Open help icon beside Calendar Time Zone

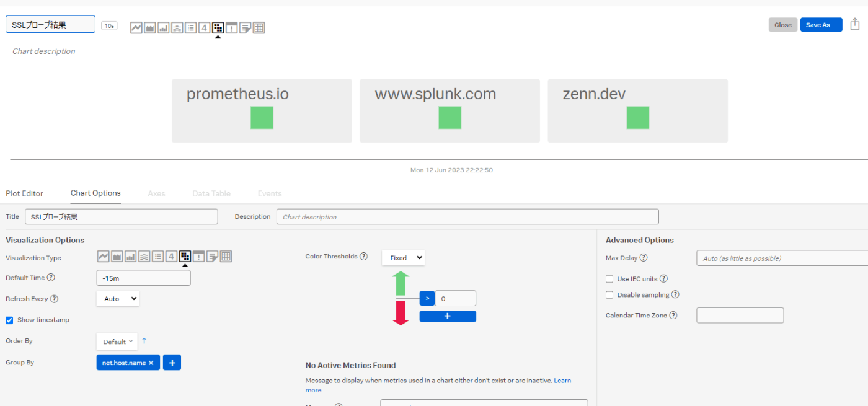[673, 316]
